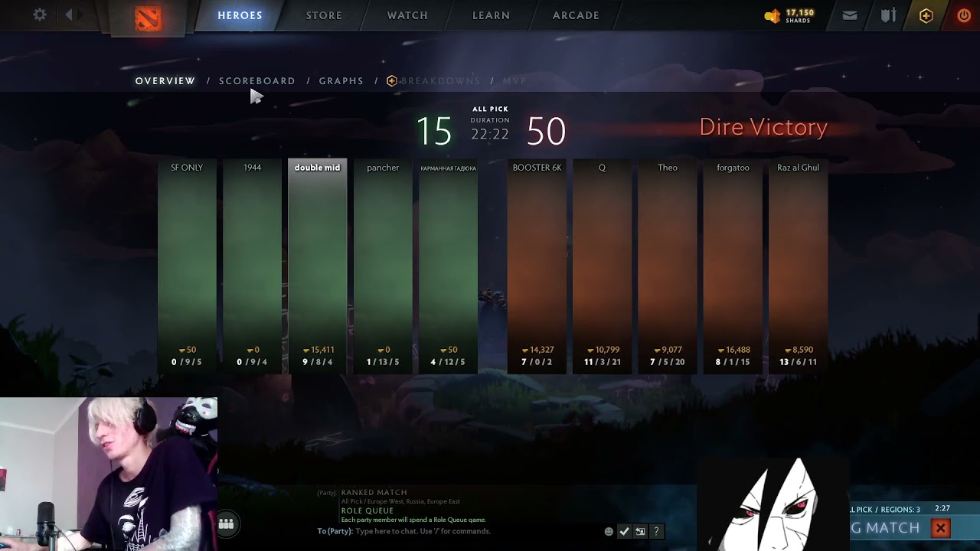The image size is (980, 551).
Task: Open the Learn tab
Action: (491, 15)
